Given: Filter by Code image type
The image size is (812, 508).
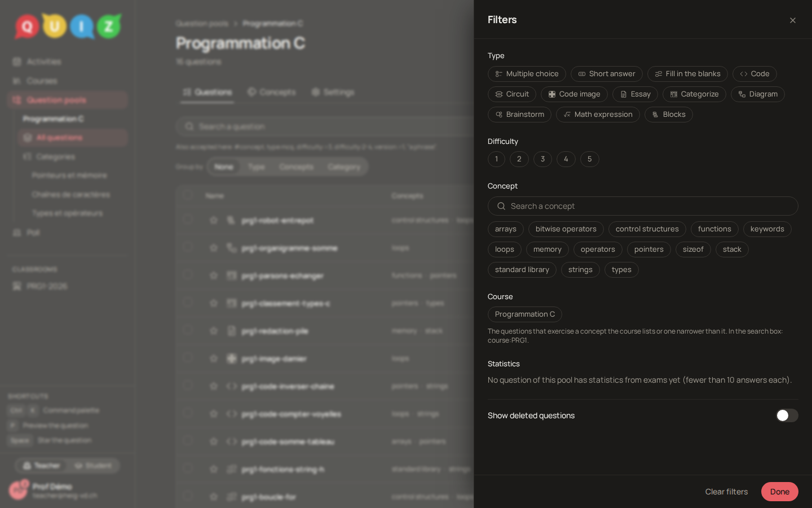Looking at the screenshot, I should click(x=574, y=94).
